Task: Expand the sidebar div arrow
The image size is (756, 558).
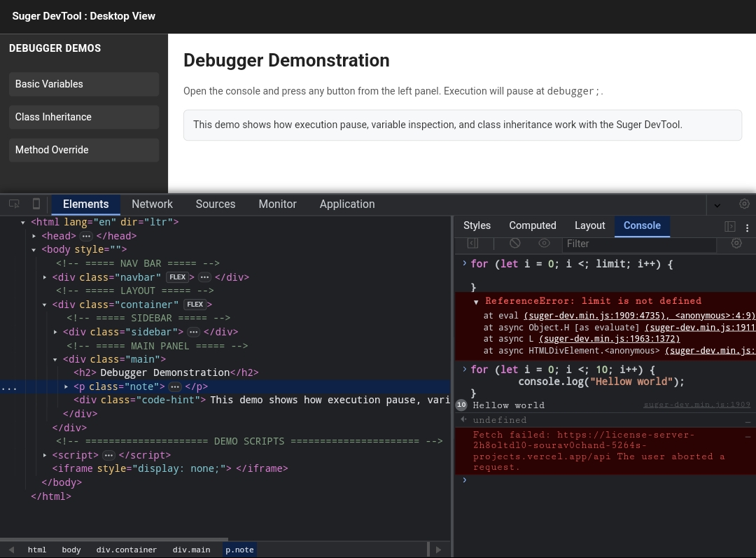Action: tap(55, 333)
